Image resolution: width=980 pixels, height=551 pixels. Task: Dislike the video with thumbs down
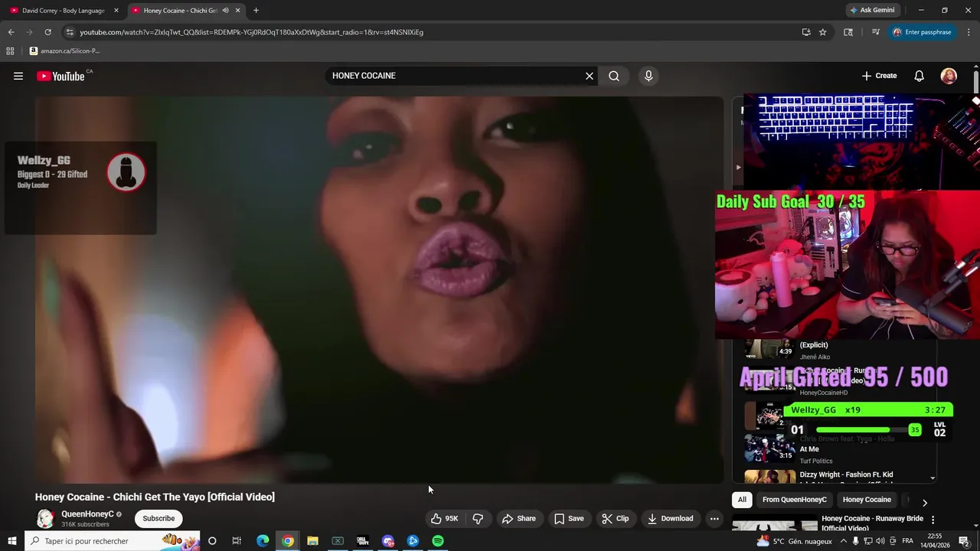point(478,518)
